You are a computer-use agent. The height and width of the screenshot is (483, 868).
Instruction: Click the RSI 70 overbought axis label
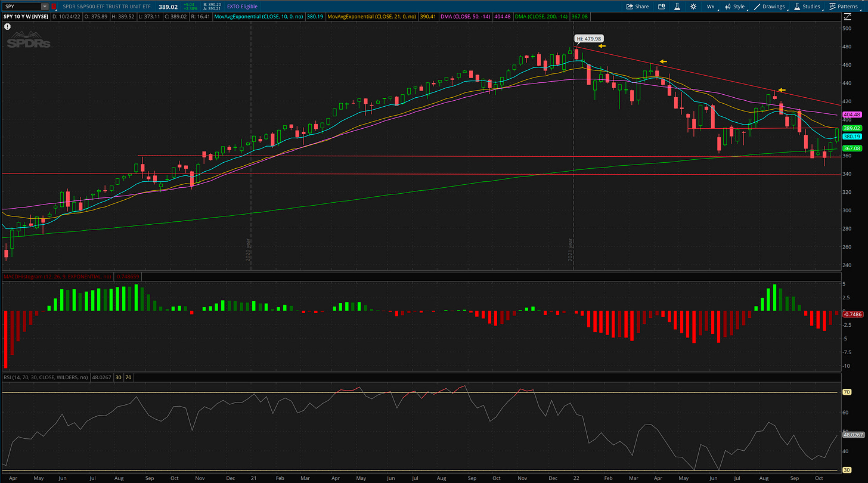coord(845,392)
